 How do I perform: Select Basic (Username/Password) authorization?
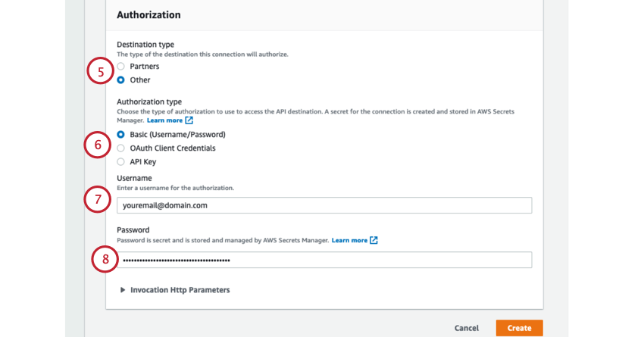point(121,135)
